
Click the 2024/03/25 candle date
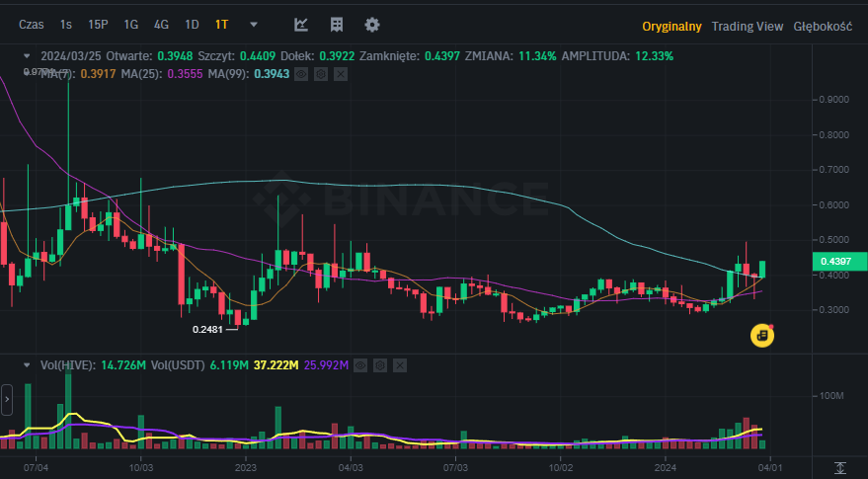[x=71, y=56]
